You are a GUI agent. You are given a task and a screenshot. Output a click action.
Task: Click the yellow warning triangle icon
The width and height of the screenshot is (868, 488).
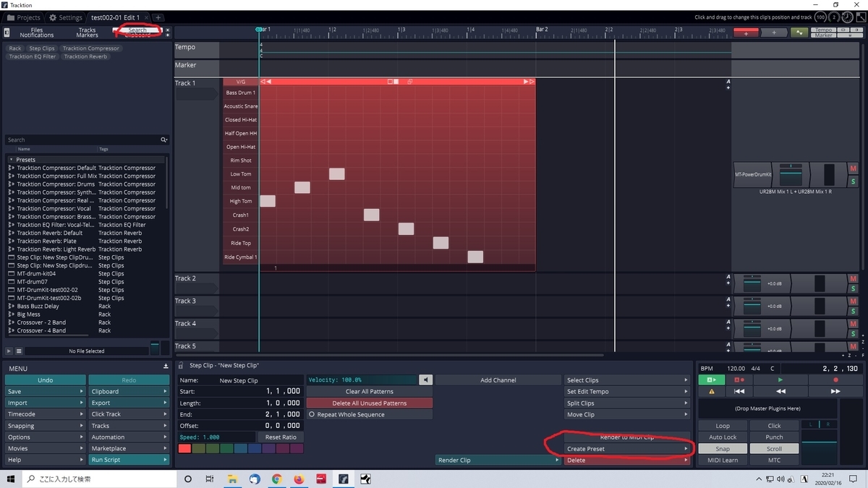click(x=712, y=391)
